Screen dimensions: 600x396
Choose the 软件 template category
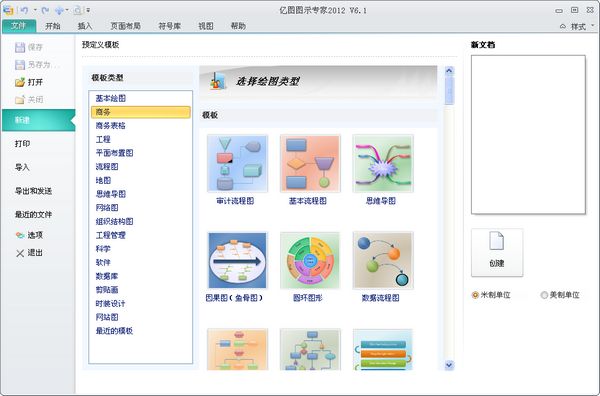(103, 262)
